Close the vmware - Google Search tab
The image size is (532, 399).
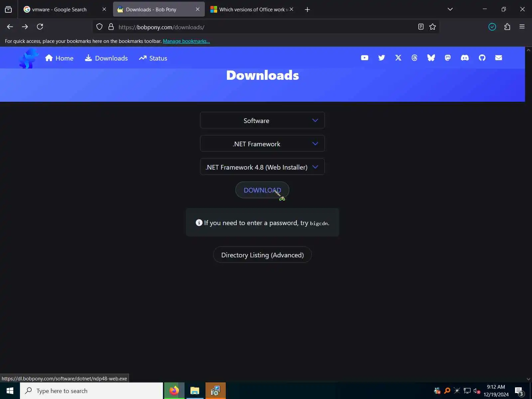pos(104,9)
